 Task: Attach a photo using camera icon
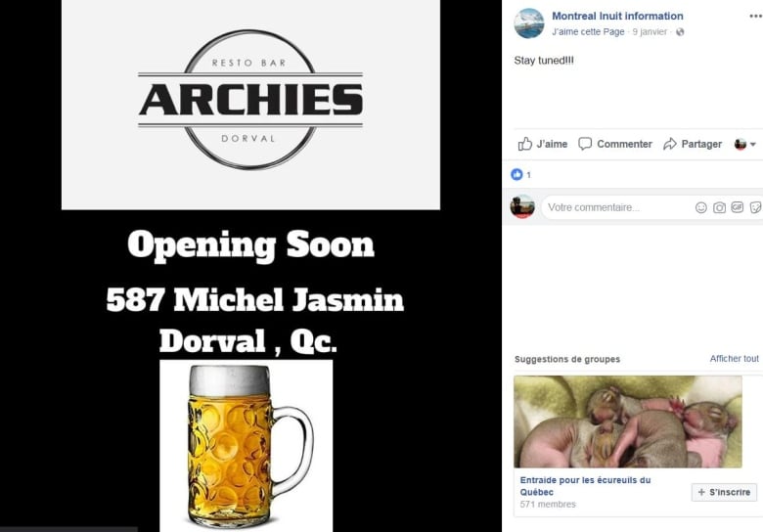click(x=719, y=207)
